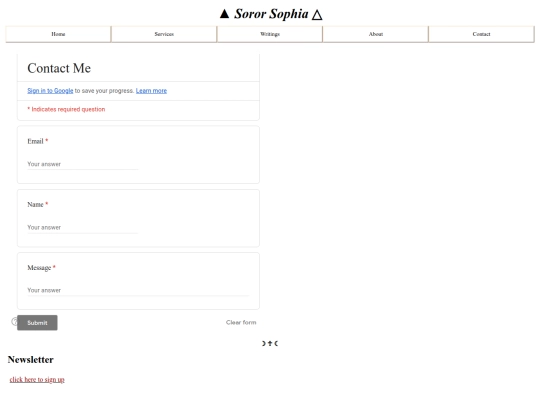The height and width of the screenshot is (405, 540).
Task: Navigate to the About page
Action: (375, 34)
